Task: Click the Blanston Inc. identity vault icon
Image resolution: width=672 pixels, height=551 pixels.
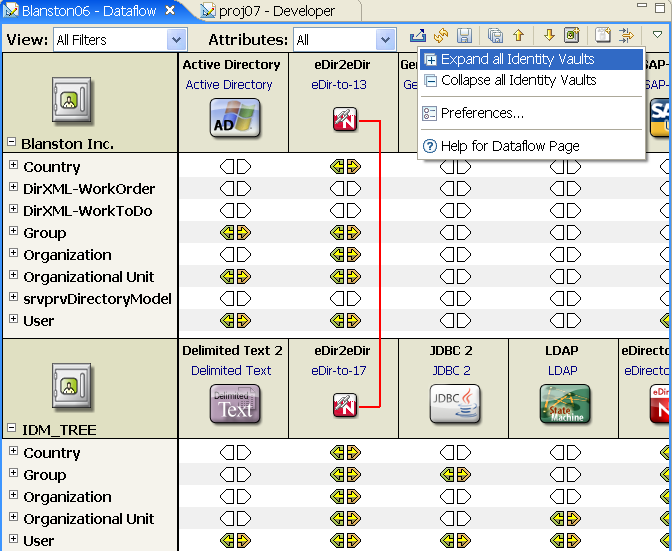Action: tap(71, 100)
